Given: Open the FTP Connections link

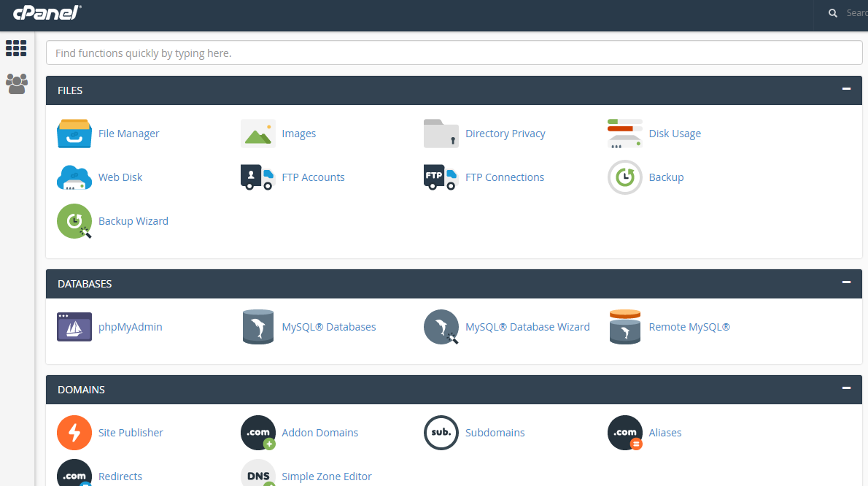Looking at the screenshot, I should [505, 177].
